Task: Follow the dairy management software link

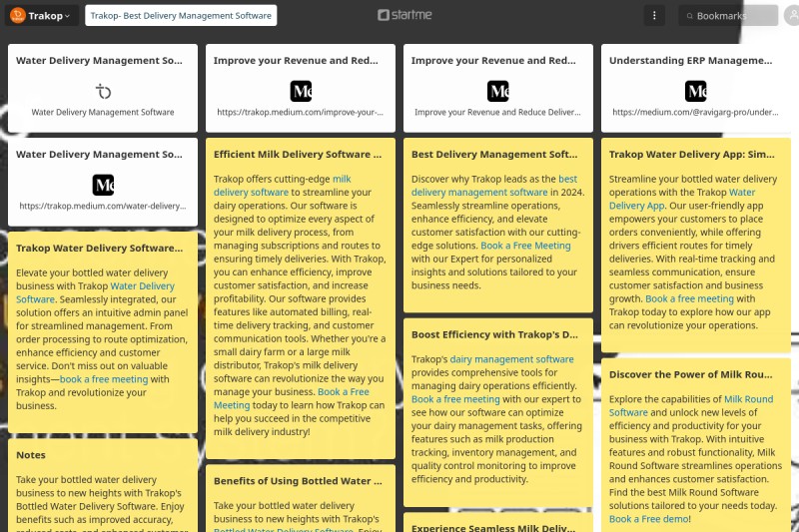Action: 511,359
